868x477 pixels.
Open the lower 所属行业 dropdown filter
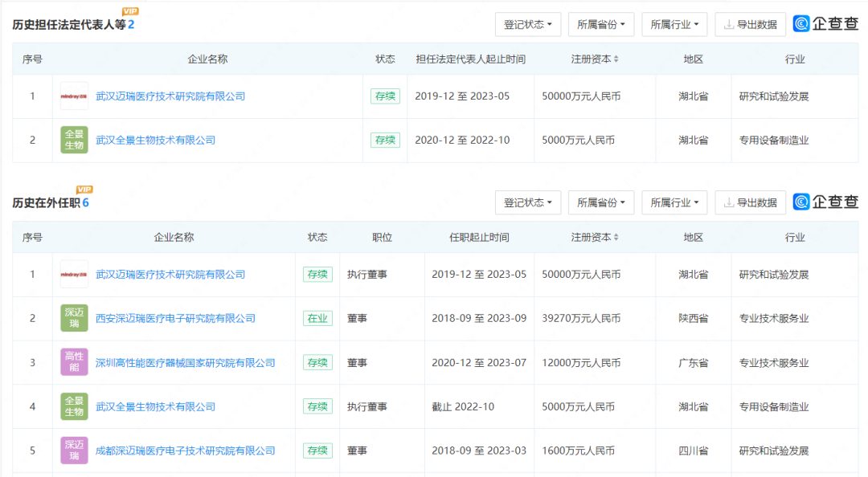pos(674,202)
